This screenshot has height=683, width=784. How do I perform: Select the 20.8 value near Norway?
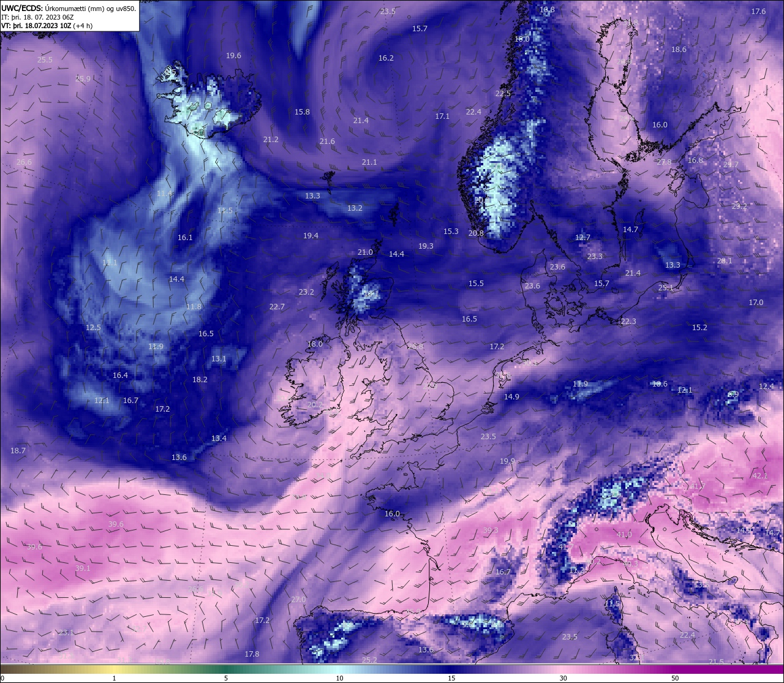[x=476, y=233]
